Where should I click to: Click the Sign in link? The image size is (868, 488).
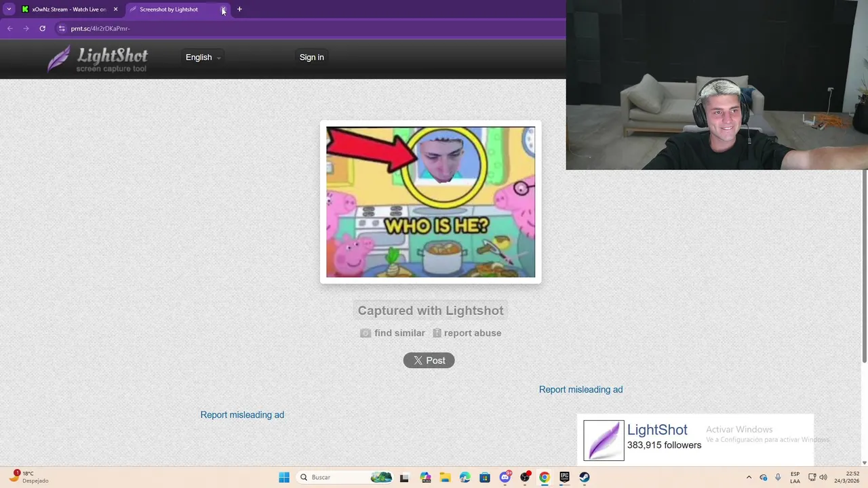[312, 58]
